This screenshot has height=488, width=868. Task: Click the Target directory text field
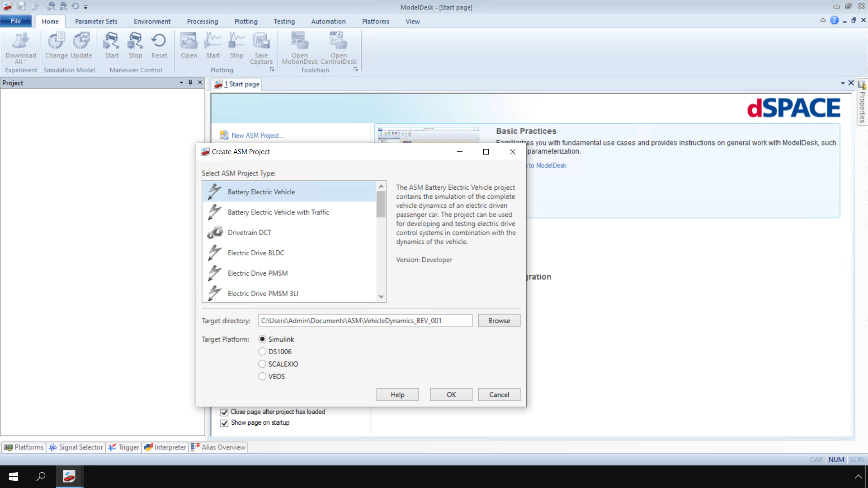(x=365, y=321)
